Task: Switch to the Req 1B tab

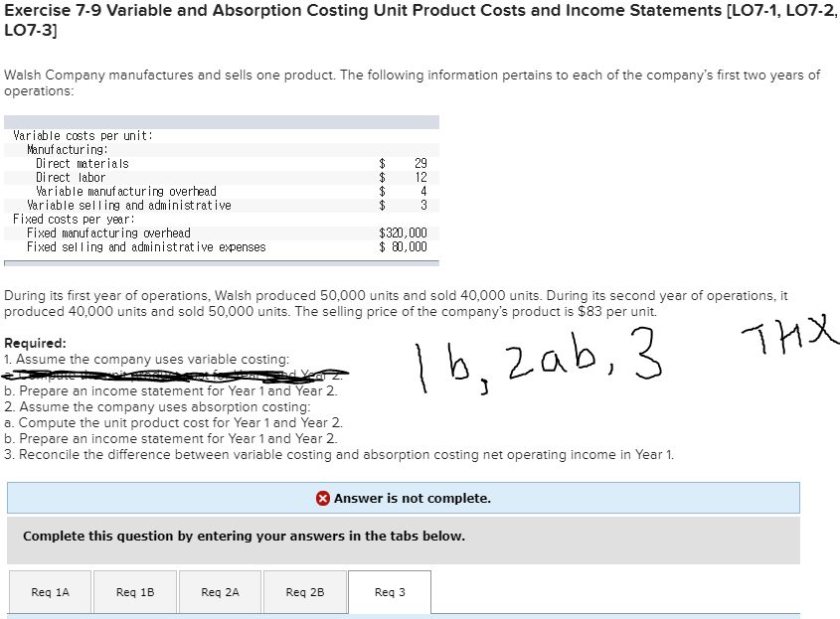Action: pyautogui.click(x=134, y=591)
